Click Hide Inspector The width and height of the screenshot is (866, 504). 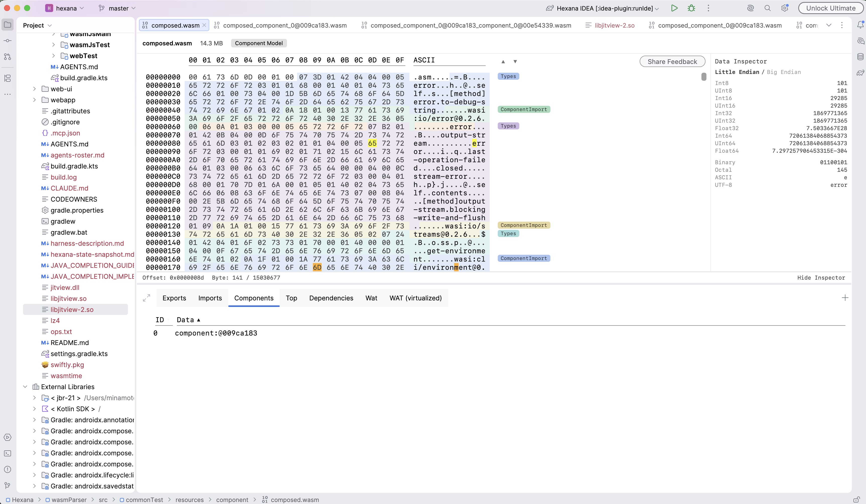pos(821,278)
